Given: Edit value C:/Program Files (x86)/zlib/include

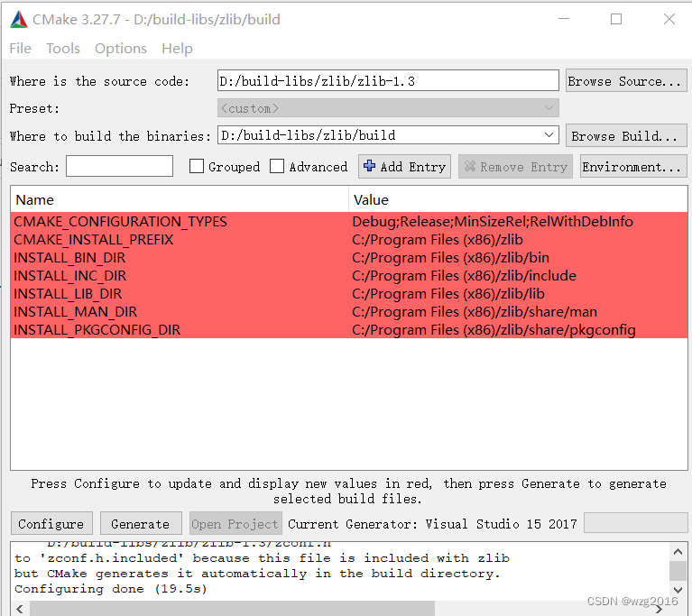Looking at the screenshot, I should point(464,275).
